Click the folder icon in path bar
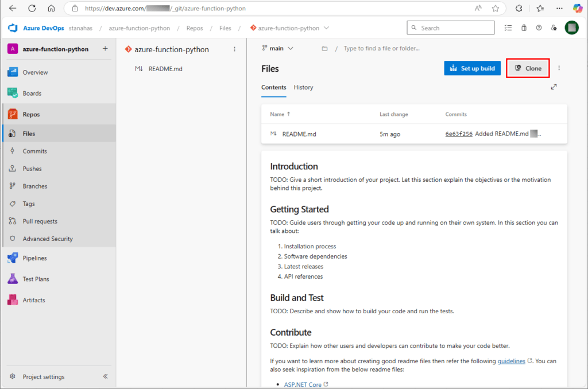The image size is (588, 389). point(325,49)
